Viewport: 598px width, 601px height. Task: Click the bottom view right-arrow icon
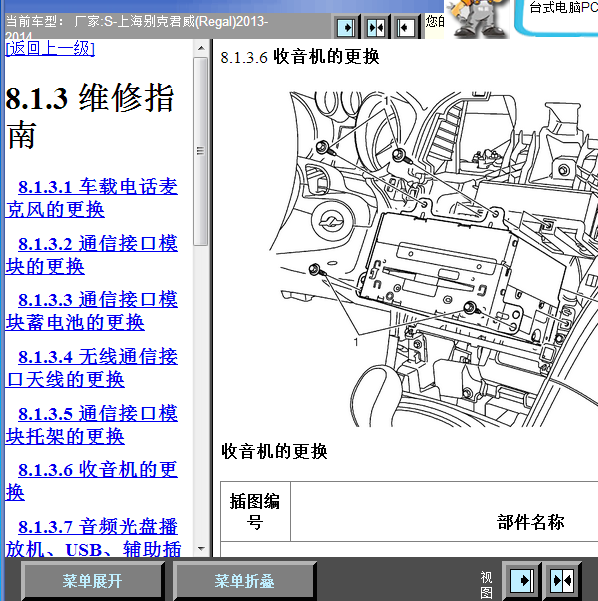click(x=521, y=580)
